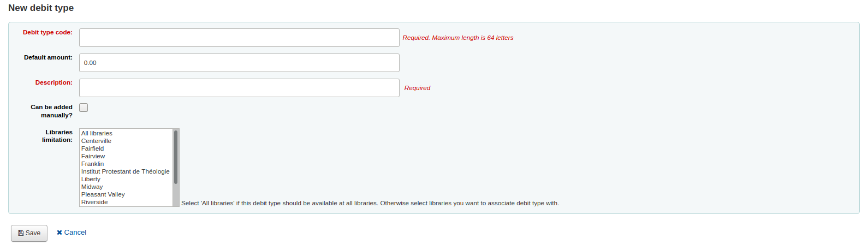
Task: Select Institut Protestant de Théologie library
Action: [126, 171]
